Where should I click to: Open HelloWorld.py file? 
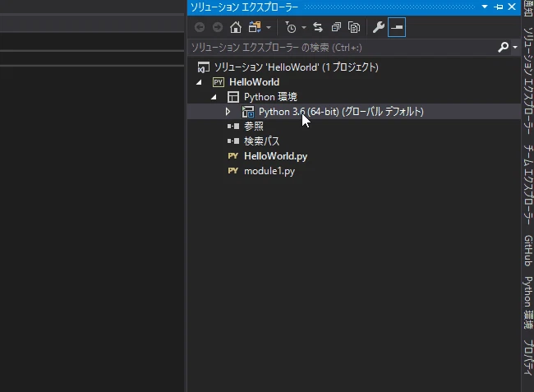(275, 156)
